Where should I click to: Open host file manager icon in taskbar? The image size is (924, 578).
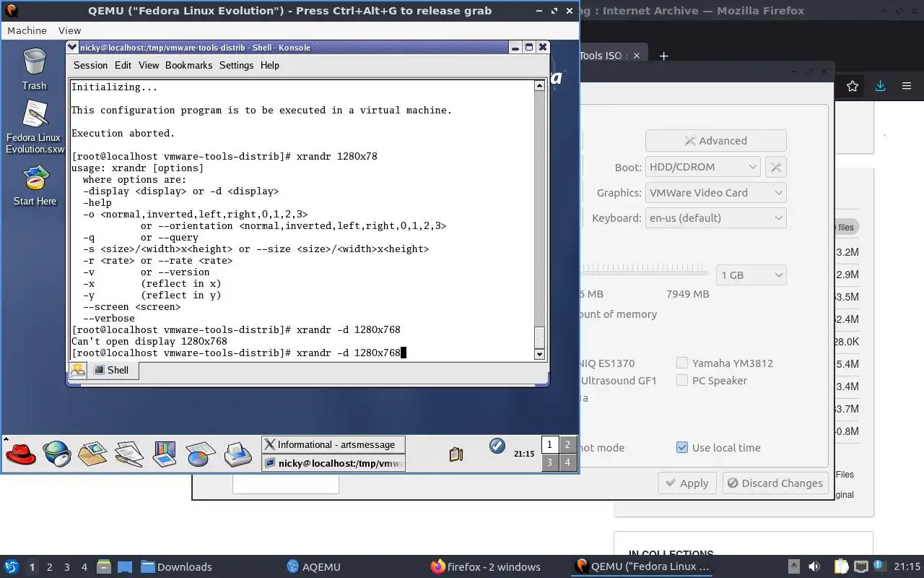pos(103,566)
